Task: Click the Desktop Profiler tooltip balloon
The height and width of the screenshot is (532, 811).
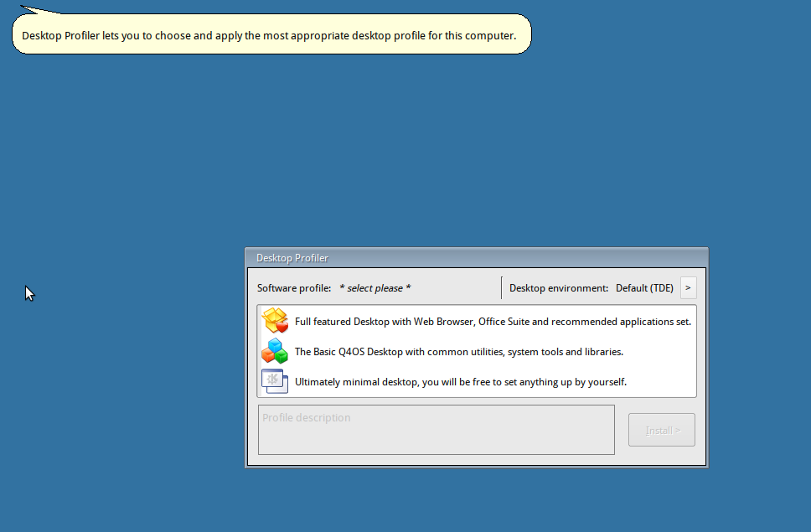Action: click(x=271, y=34)
